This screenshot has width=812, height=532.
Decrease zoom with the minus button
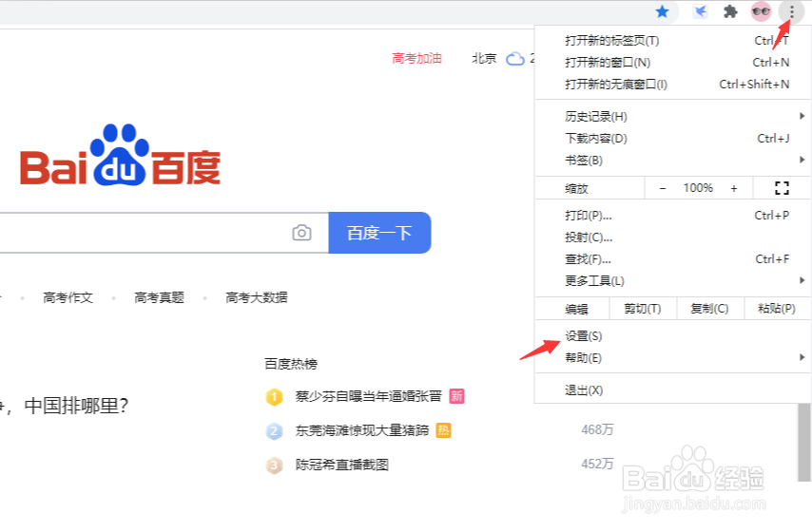pos(663,188)
